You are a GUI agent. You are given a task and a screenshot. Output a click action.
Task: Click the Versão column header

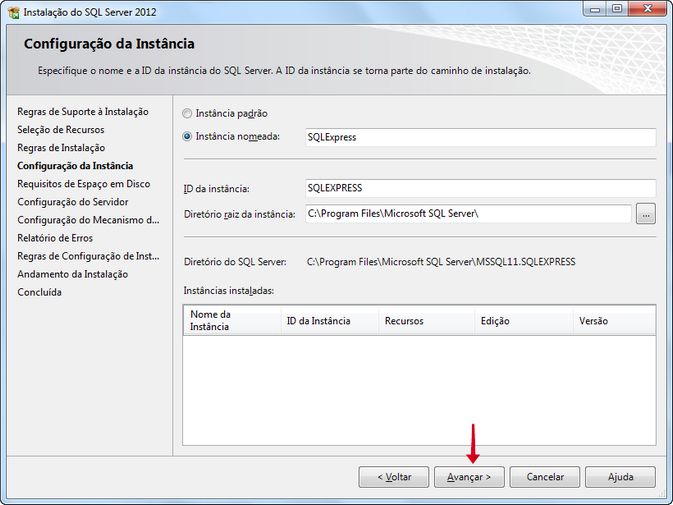tap(614, 321)
